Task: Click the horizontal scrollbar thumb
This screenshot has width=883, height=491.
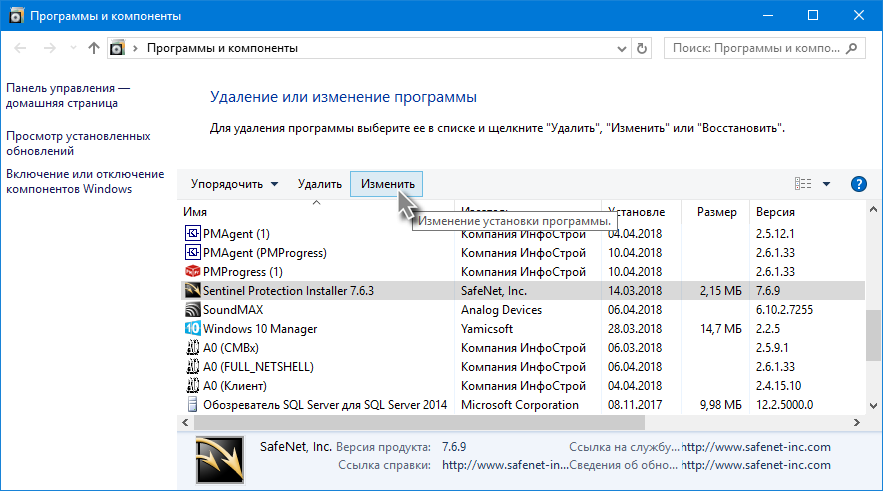Action: 419,422
